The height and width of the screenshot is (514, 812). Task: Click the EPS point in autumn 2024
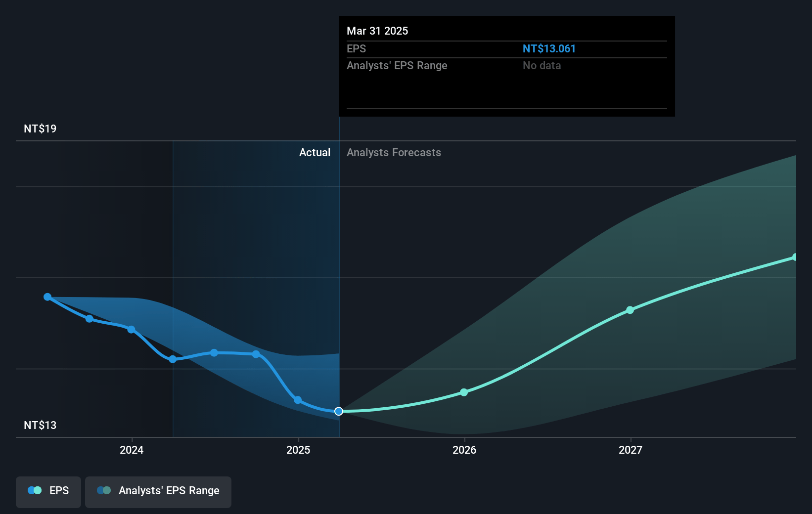click(x=256, y=354)
